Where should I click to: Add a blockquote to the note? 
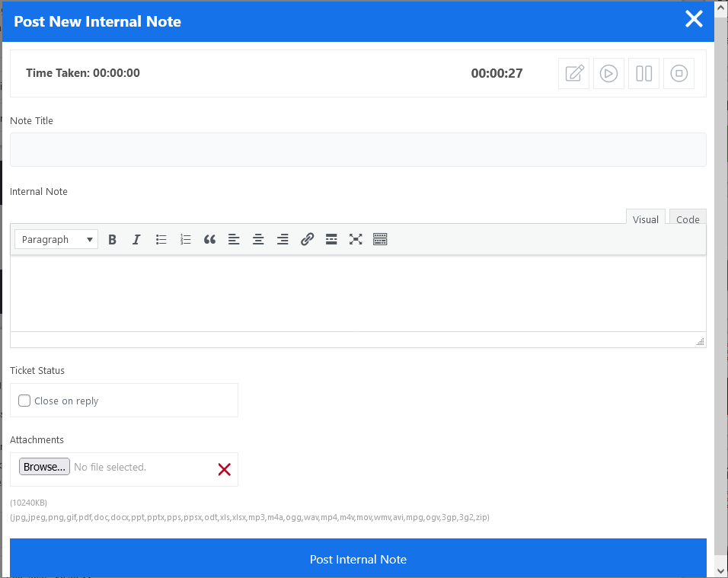[210, 239]
